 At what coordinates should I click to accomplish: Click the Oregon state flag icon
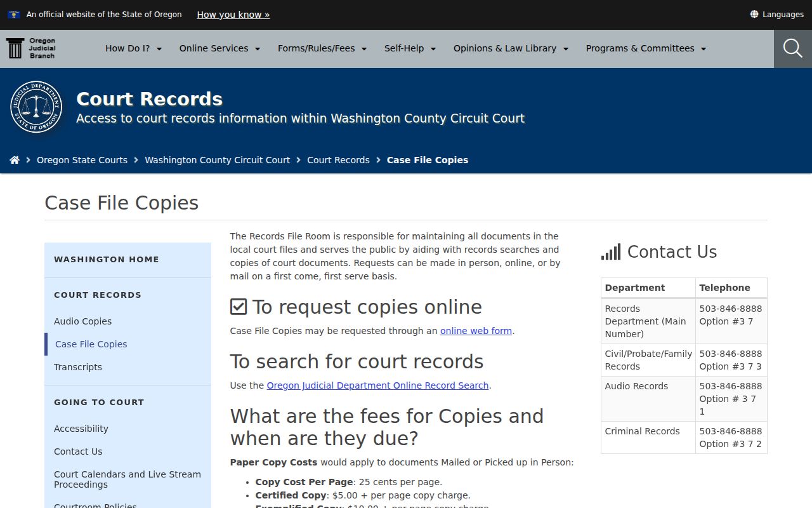click(14, 14)
